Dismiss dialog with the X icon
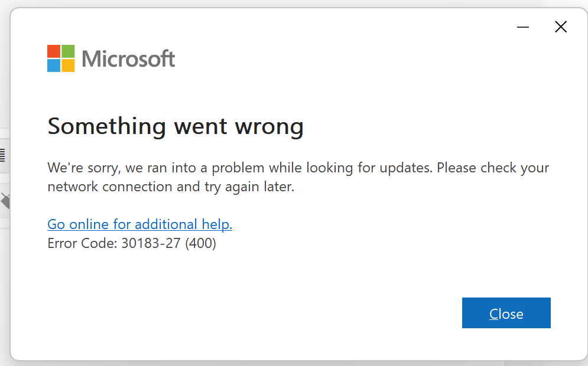This screenshot has width=588, height=366. 561,27
